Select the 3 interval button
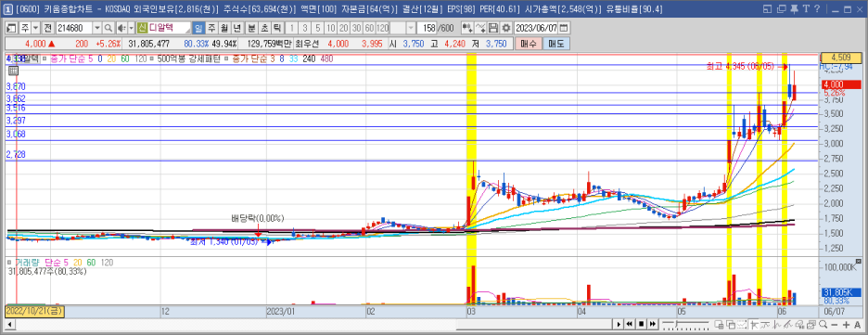The height and width of the screenshot is (335, 868). coord(305,28)
